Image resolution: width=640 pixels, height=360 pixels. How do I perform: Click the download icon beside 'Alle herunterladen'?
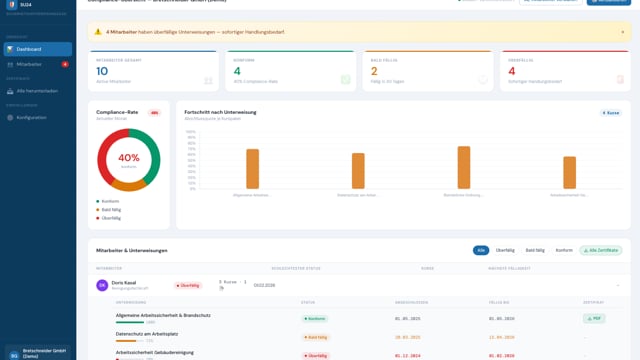tap(10, 91)
